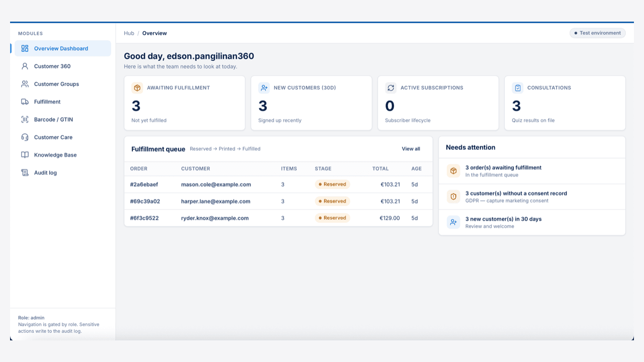
Task: Open the Awaiting Fulfillment card
Action: tap(185, 103)
